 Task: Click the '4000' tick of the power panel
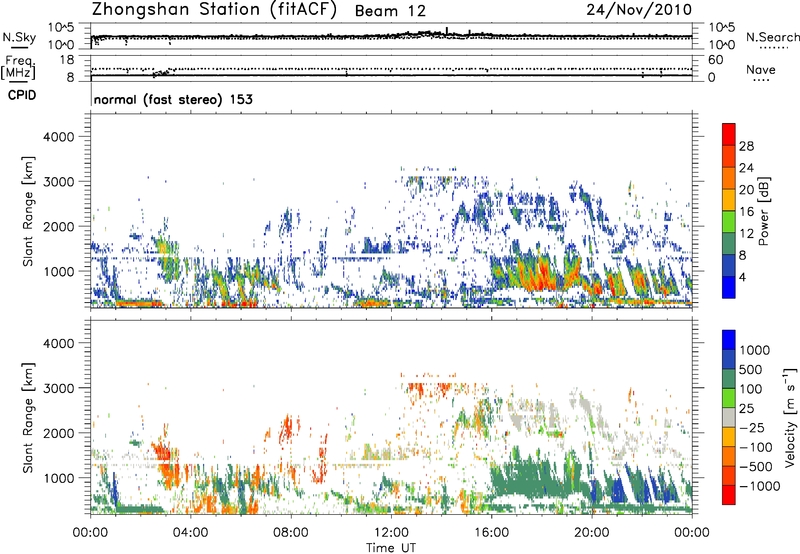point(59,137)
